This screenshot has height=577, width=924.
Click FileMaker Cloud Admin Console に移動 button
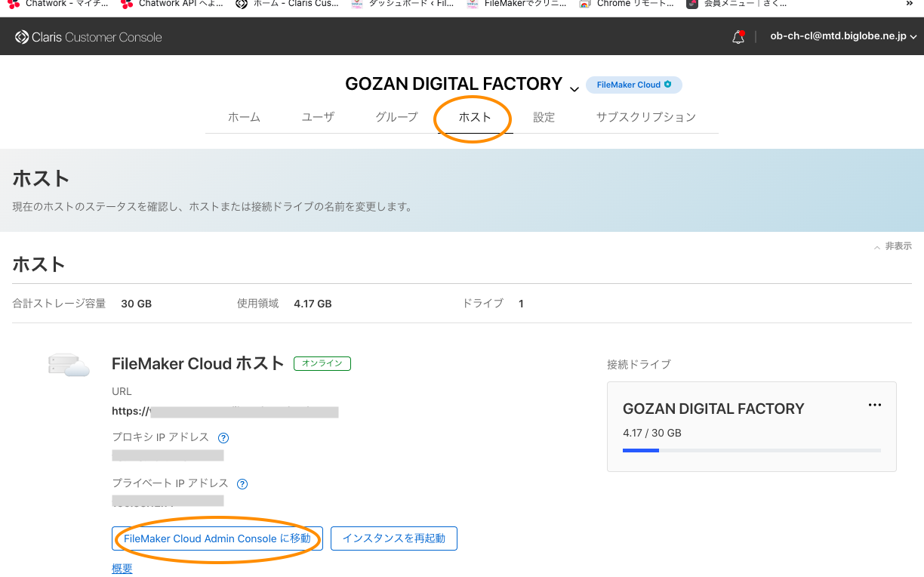tap(217, 538)
